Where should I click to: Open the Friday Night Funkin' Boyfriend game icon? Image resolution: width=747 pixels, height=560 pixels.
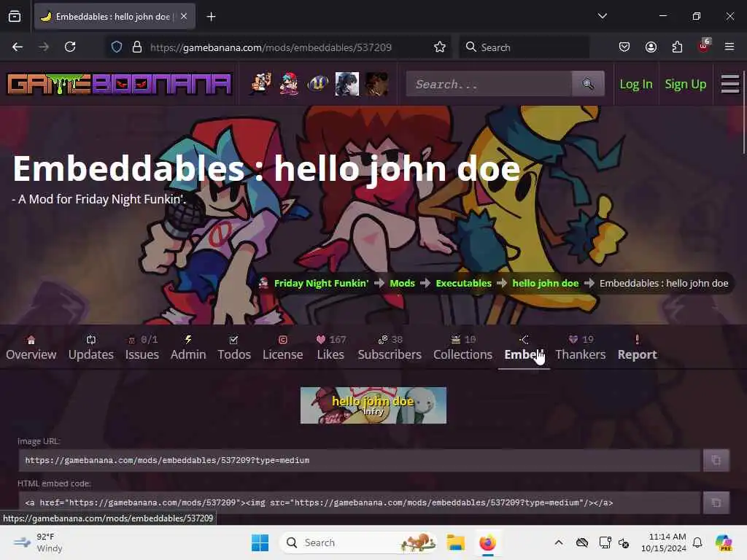(x=289, y=85)
